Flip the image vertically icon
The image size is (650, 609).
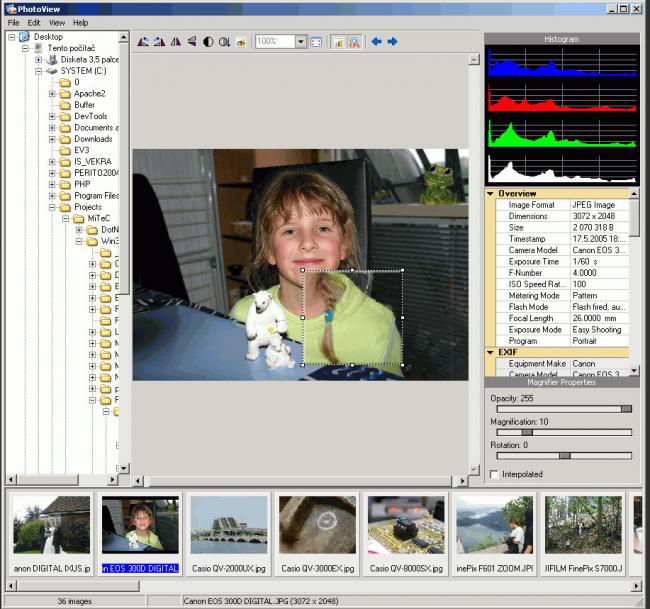192,41
